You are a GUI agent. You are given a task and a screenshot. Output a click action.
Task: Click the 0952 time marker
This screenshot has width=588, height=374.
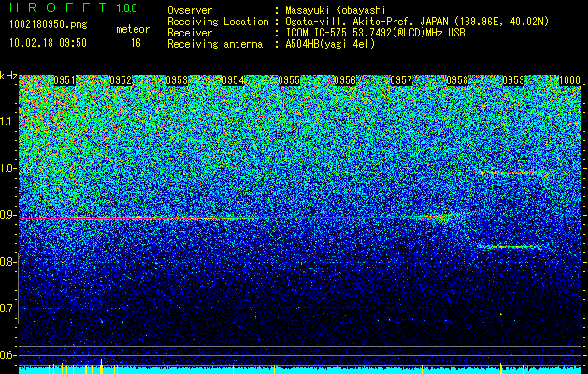pos(121,80)
